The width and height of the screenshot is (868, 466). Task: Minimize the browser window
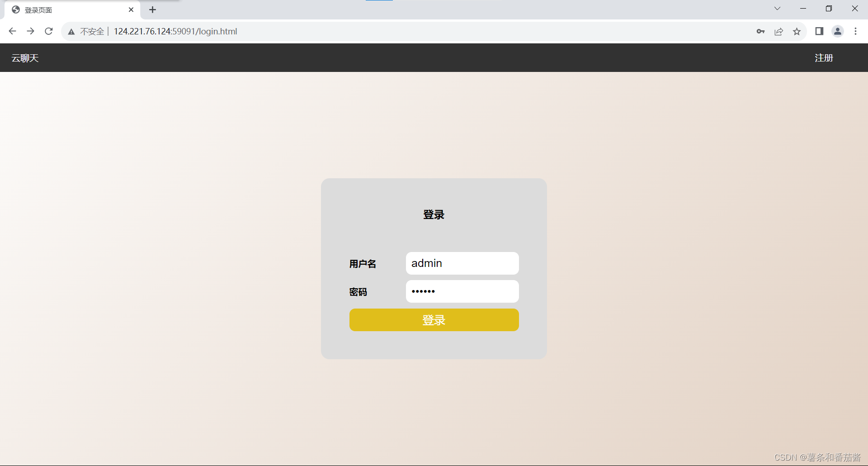coord(803,9)
